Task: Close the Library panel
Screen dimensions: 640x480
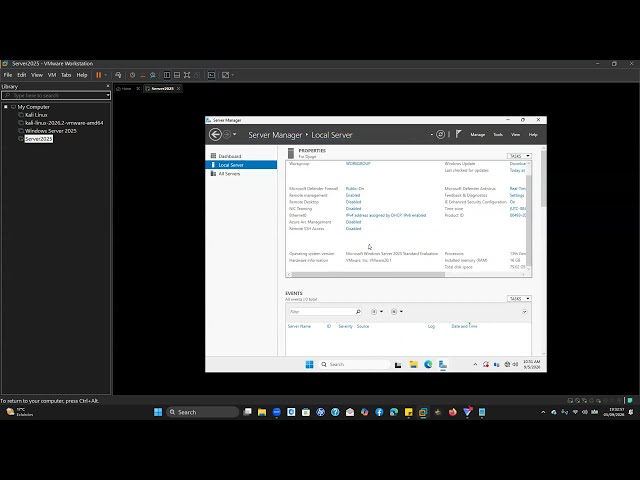Action: point(108,86)
